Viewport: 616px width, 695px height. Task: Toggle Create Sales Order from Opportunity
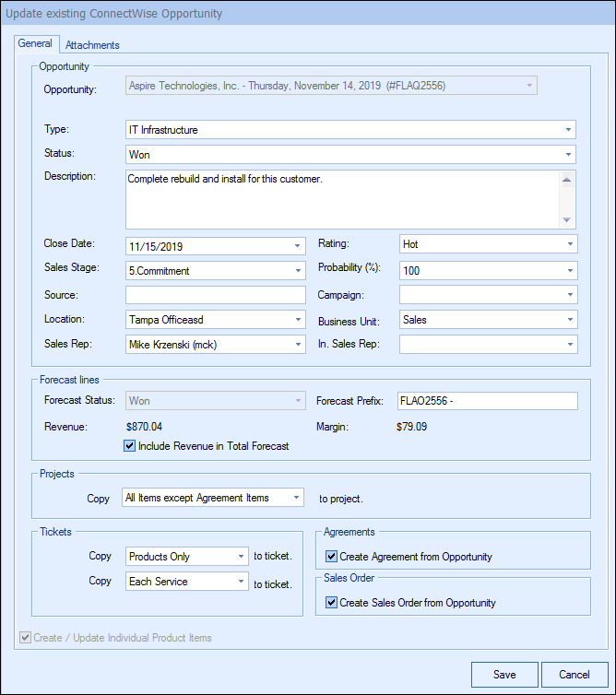(x=332, y=603)
